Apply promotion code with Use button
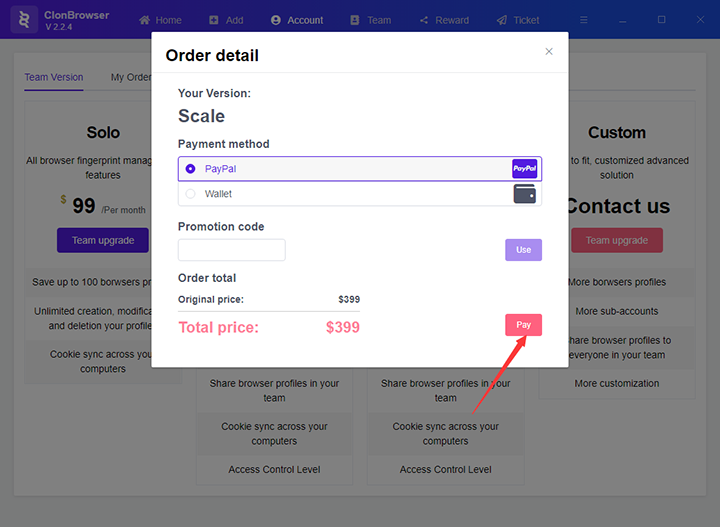 click(523, 250)
